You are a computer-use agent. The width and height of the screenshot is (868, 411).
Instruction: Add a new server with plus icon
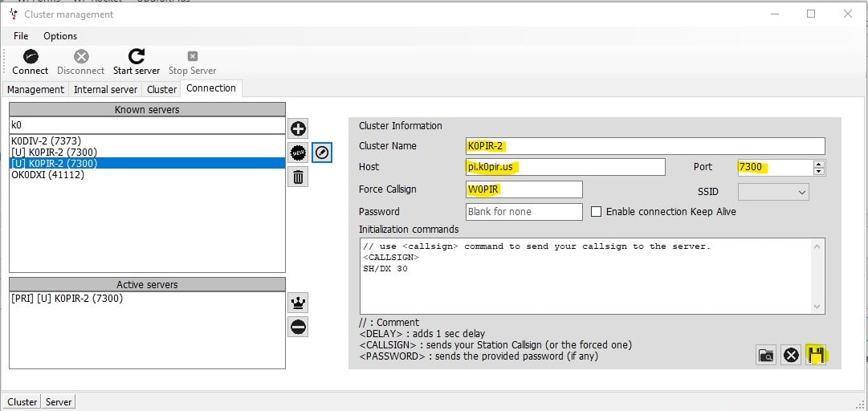[298, 128]
